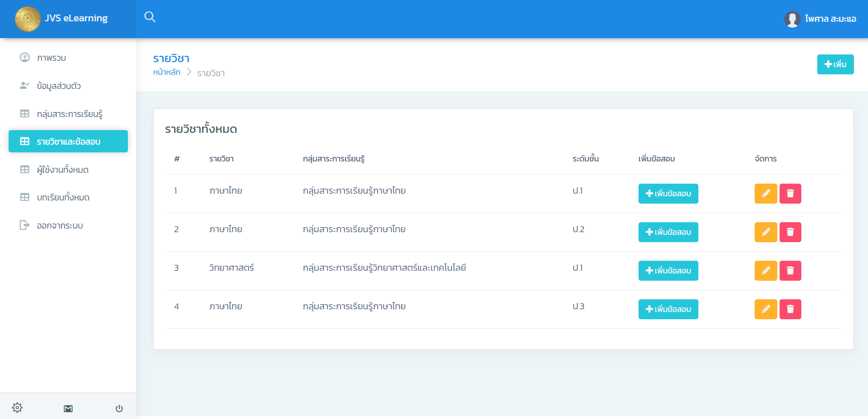The image size is (868, 419).
Task: Open ผู้ใช้งานทั้งหมด menu item
Action: pos(68,170)
